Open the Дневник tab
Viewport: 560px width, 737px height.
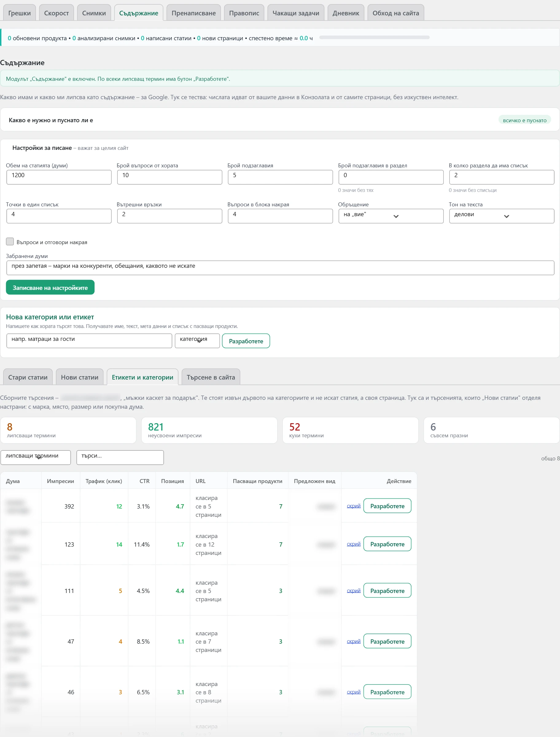(x=346, y=13)
